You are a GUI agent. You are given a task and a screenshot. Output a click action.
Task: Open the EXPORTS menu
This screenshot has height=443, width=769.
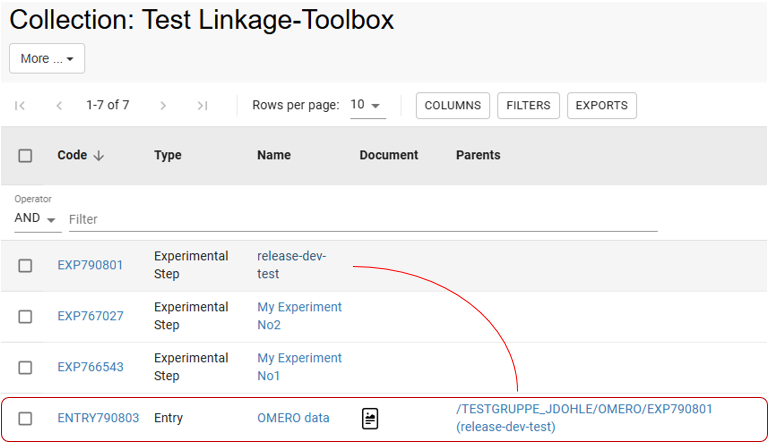point(601,105)
